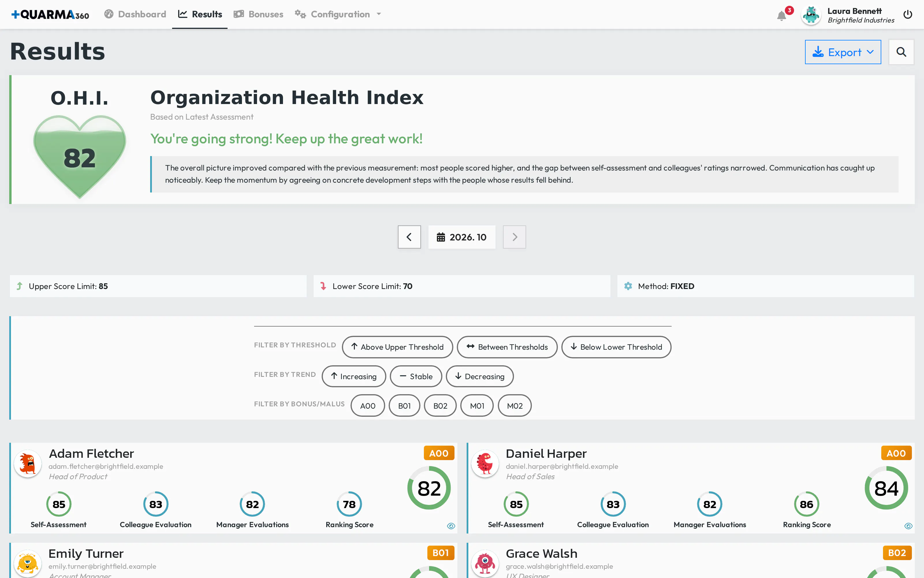
Task: Click the Upper Score Limit arrow icon
Action: click(x=19, y=286)
